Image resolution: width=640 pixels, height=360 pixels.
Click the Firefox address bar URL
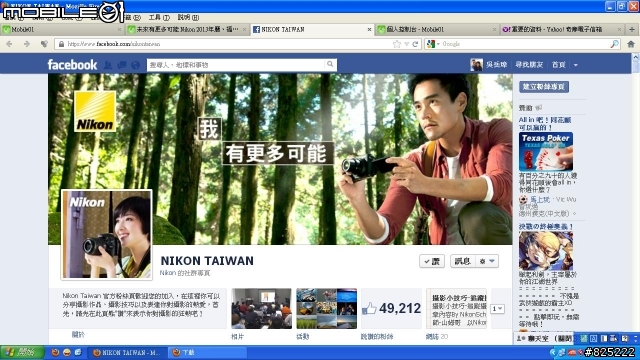[x=113, y=44]
